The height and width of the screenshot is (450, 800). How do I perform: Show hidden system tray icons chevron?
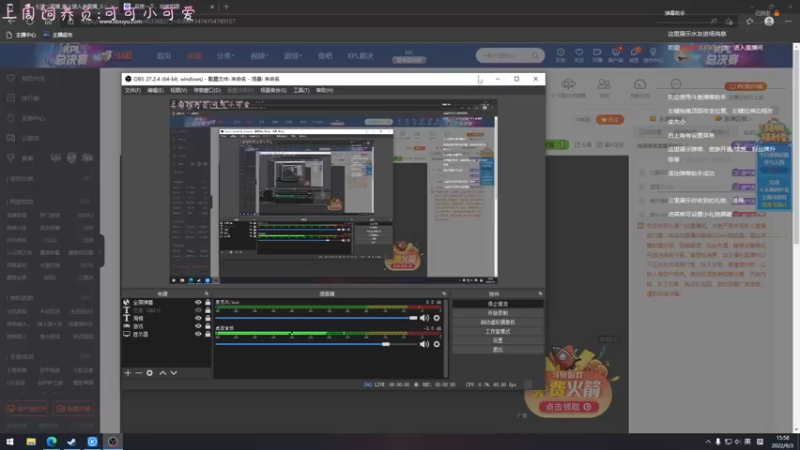point(708,441)
